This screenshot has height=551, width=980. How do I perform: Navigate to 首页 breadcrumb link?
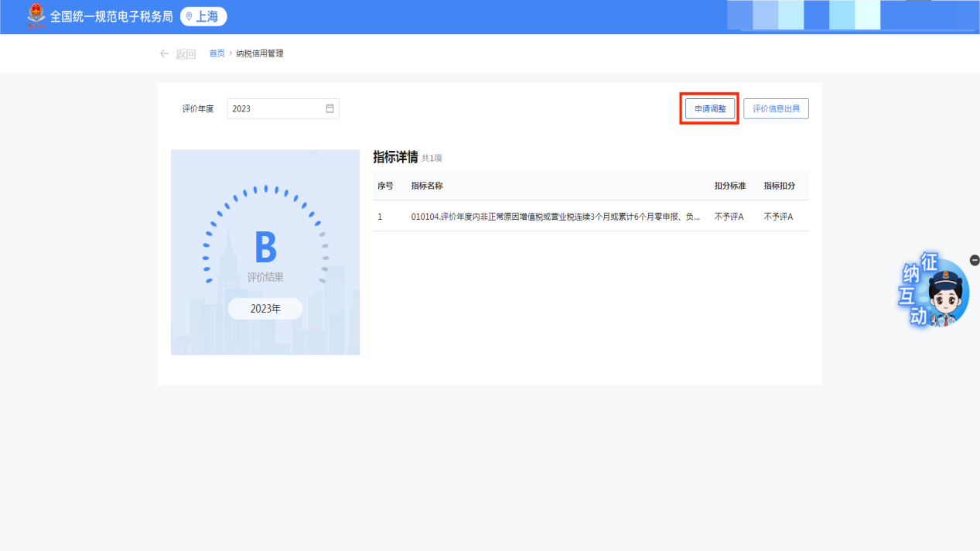click(x=217, y=53)
